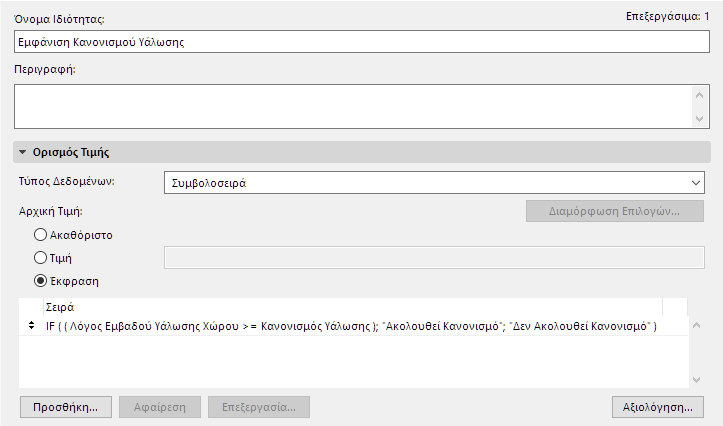Open the Τύπος Δεδομένων dropdown

click(x=433, y=183)
